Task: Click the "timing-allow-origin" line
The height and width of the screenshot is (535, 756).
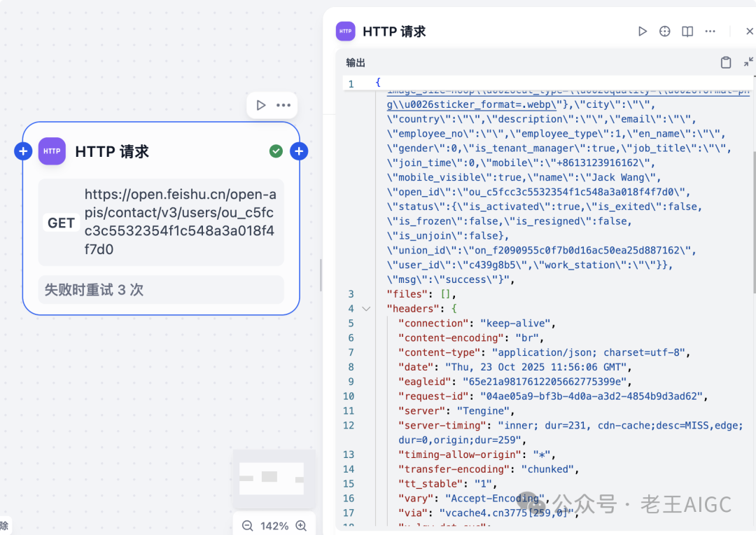Action: click(x=477, y=454)
